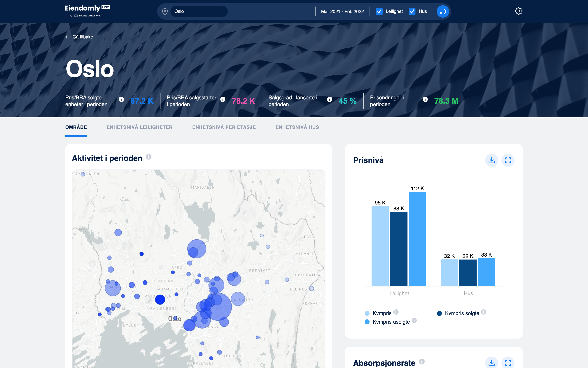
Task: Toggle Kvmpris solgte legend series
Action: pos(458,313)
